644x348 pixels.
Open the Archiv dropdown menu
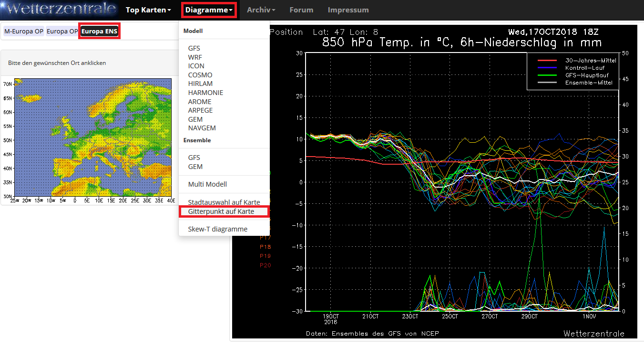[261, 10]
